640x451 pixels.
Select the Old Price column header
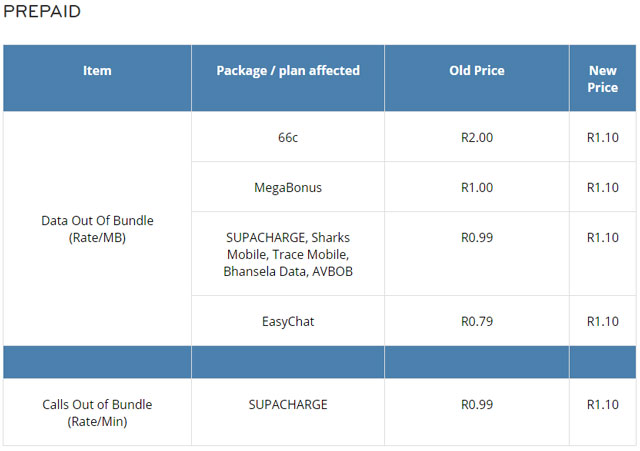pyautogui.click(x=477, y=71)
